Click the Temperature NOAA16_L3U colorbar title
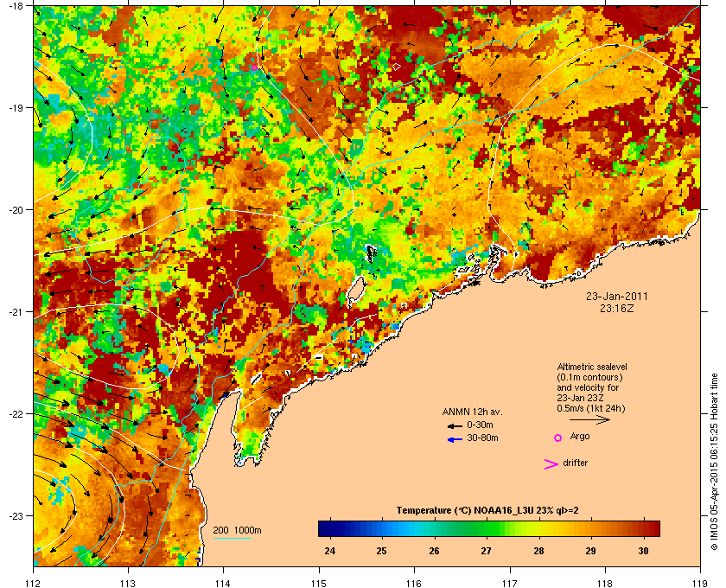The image size is (726, 588). (487, 511)
